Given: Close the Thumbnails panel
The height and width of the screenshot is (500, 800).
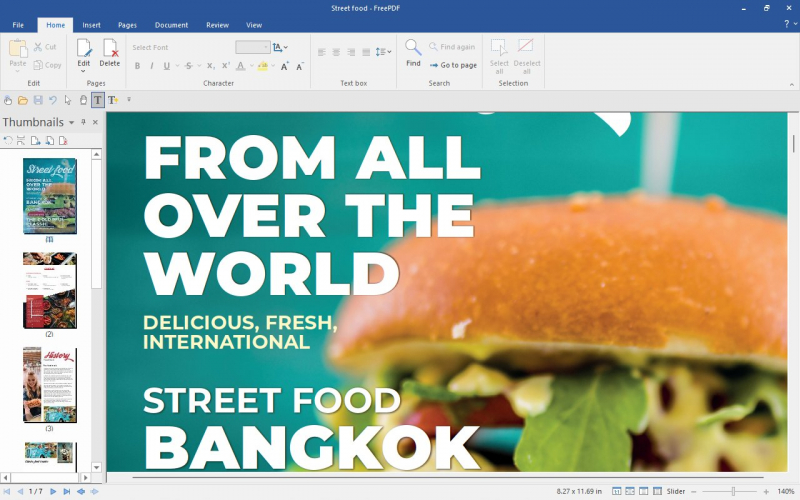Looking at the screenshot, I should (x=95, y=122).
